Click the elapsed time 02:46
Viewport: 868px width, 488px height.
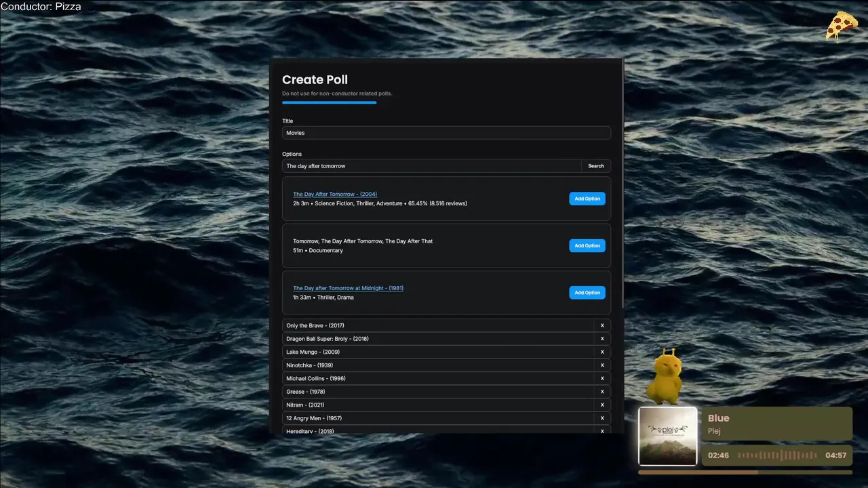(718, 455)
